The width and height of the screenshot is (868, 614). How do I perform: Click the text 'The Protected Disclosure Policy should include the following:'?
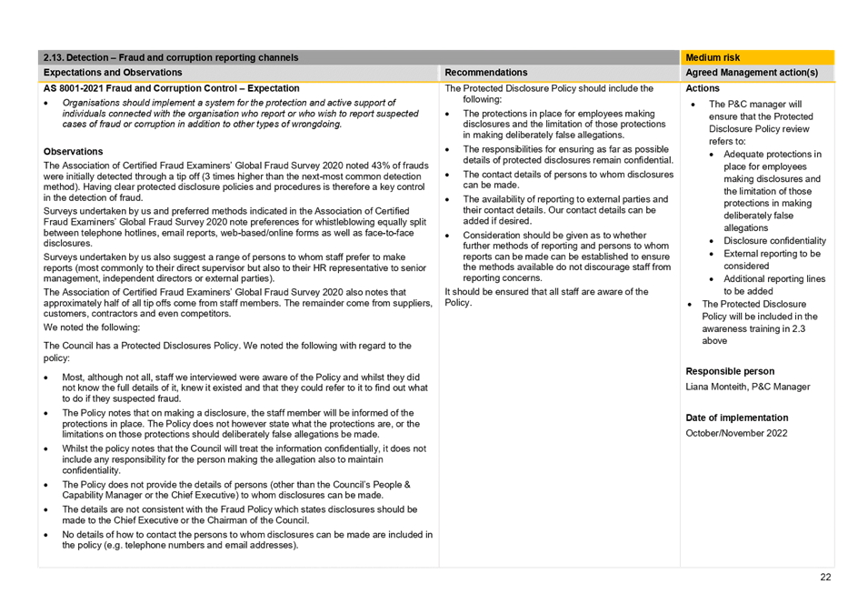click(549, 94)
